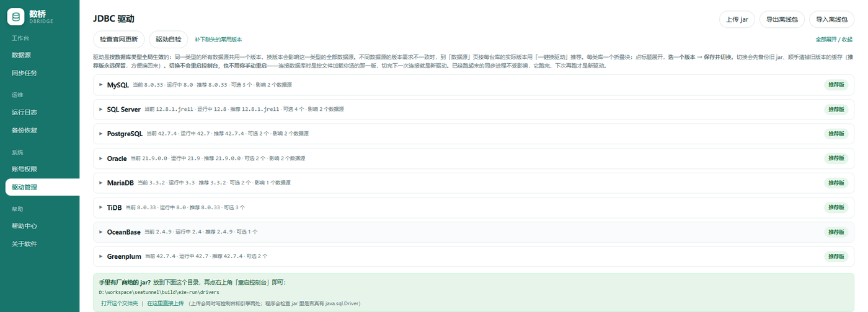Expand the MySQL driver row triangle
The height and width of the screenshot is (312, 868).
tap(101, 85)
